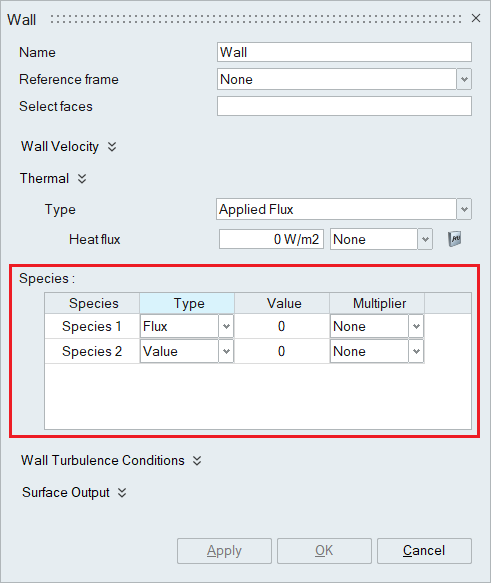Open Species 2 Multiplier dropdown
This screenshot has width=491, height=583.
click(x=416, y=351)
